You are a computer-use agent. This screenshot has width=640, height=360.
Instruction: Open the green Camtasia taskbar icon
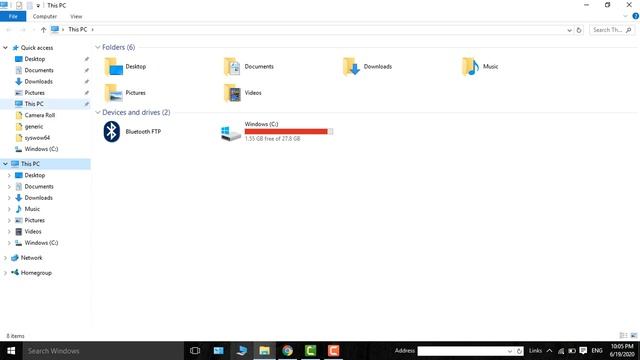point(310,351)
